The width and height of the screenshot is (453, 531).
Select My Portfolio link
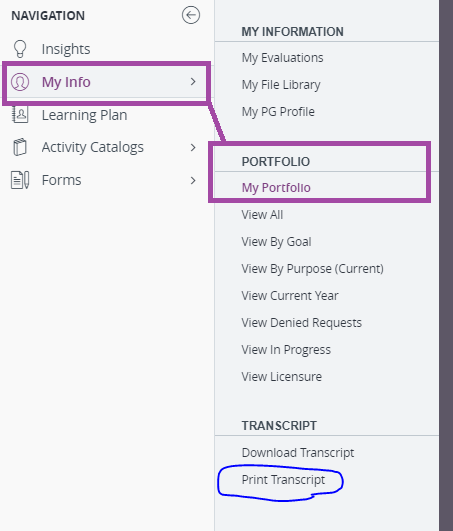pyautogui.click(x=276, y=188)
